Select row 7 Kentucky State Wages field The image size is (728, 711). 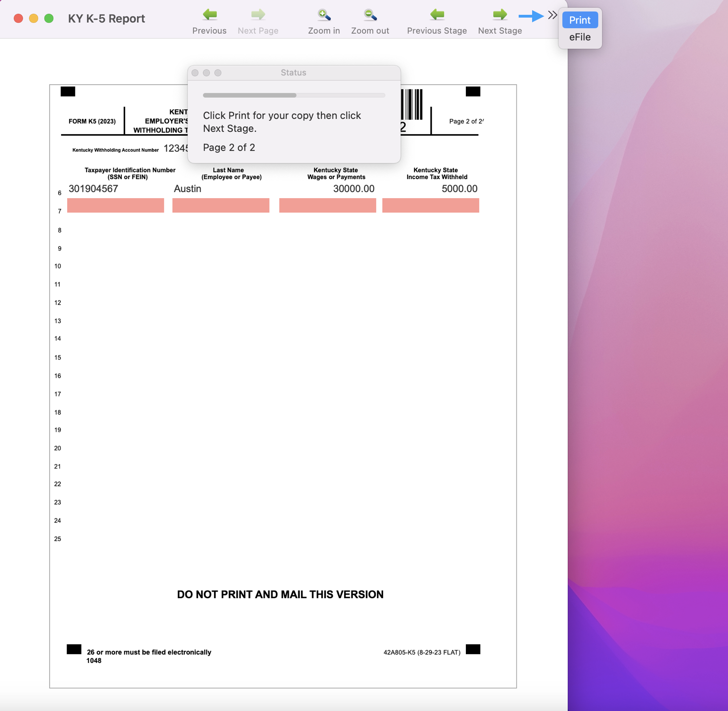click(327, 206)
